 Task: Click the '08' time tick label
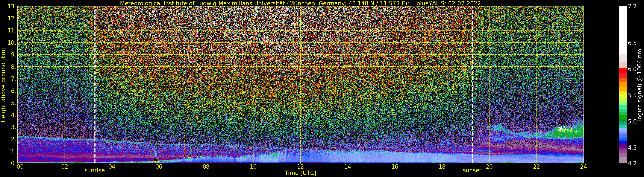[206, 167]
